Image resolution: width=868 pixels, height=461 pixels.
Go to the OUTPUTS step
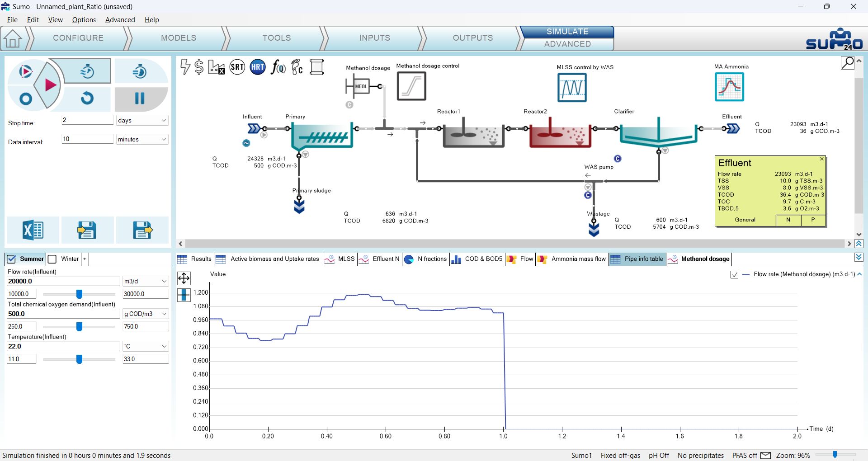[x=473, y=38]
